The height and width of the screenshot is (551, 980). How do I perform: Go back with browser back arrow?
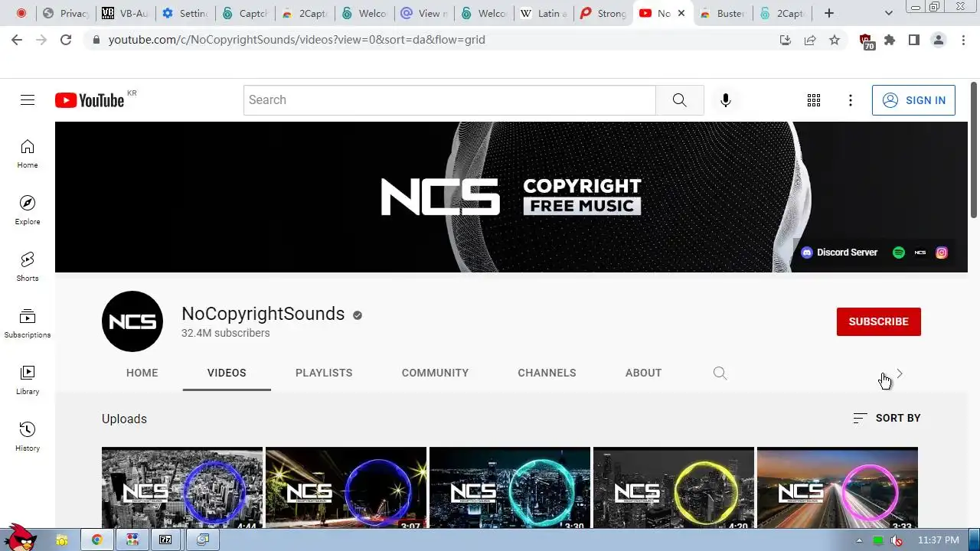coord(17,40)
